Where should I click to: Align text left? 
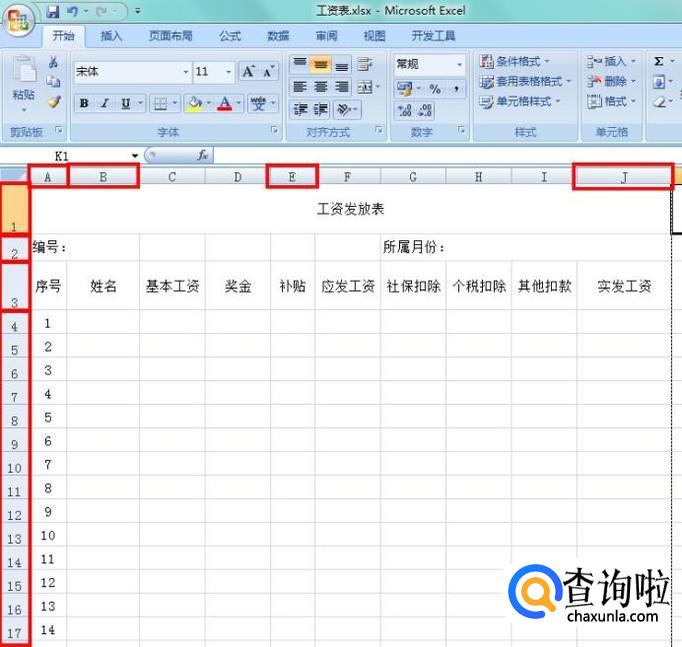coord(300,87)
